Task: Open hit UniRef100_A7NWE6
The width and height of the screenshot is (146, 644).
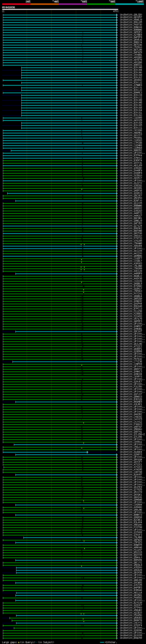Action: [131, 85]
